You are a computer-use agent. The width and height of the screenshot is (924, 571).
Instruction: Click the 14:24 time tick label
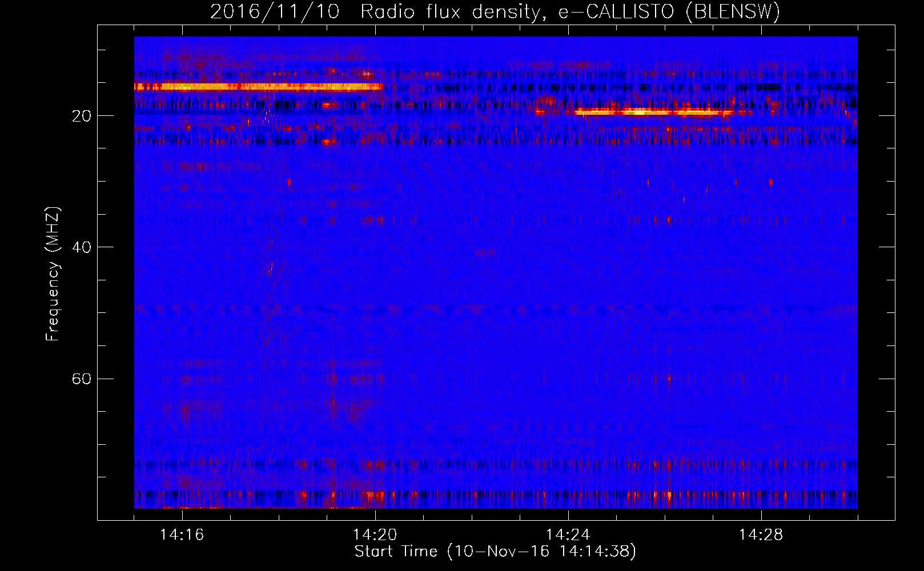[x=568, y=535]
